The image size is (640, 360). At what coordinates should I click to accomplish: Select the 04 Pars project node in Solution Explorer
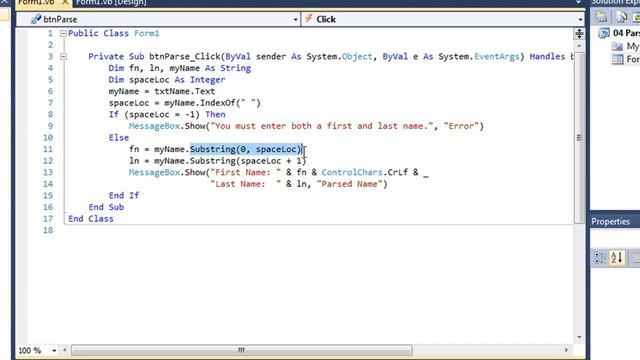click(626, 33)
